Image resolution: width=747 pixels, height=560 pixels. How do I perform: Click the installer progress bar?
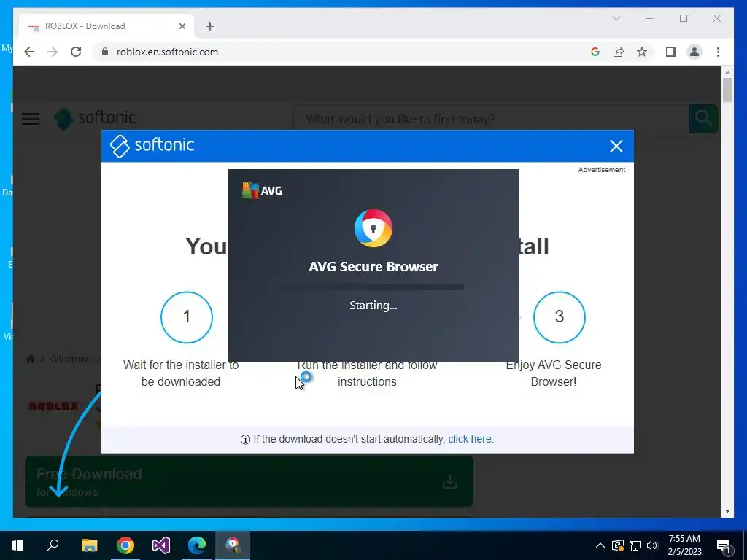pos(372,287)
